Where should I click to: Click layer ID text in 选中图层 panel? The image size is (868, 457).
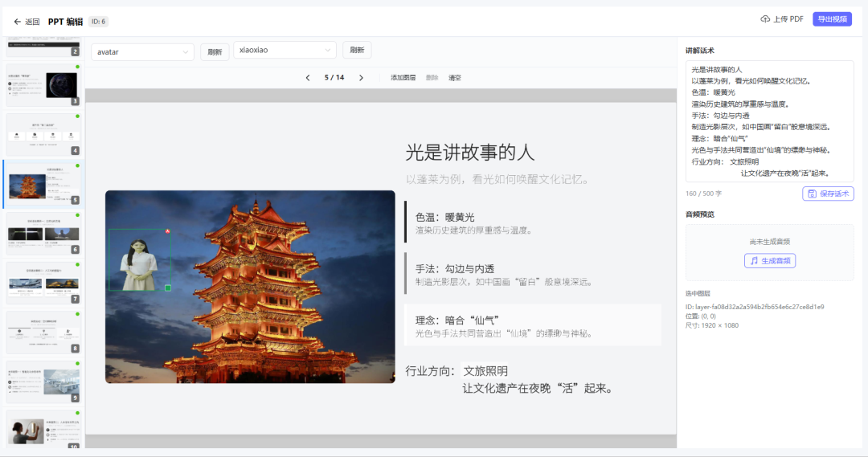(x=755, y=307)
